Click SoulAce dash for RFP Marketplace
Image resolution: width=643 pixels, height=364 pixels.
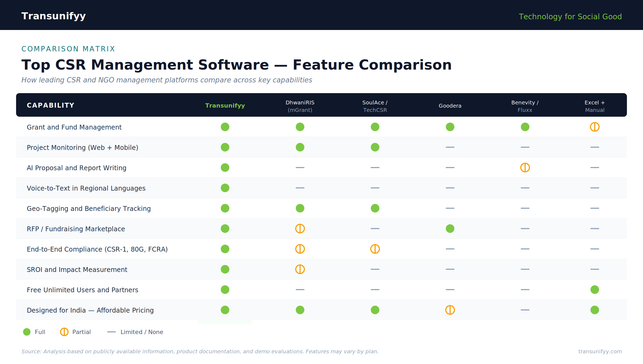tap(375, 229)
